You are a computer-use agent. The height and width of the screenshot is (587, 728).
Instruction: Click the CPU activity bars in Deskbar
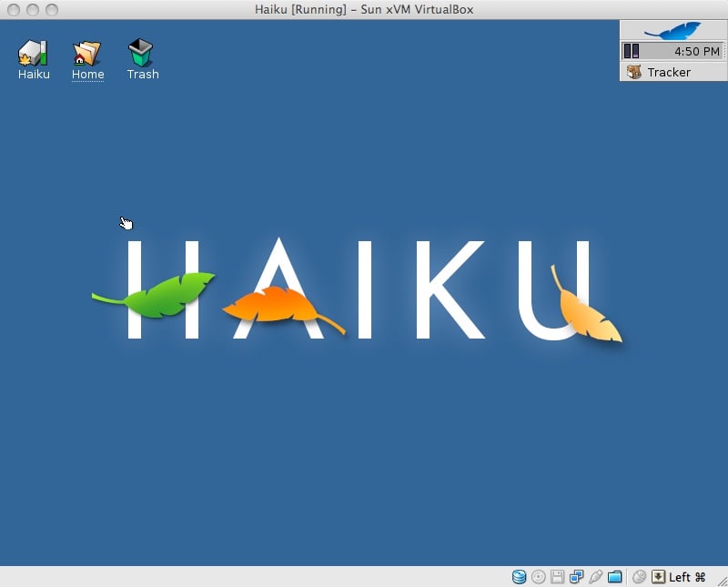[631, 51]
